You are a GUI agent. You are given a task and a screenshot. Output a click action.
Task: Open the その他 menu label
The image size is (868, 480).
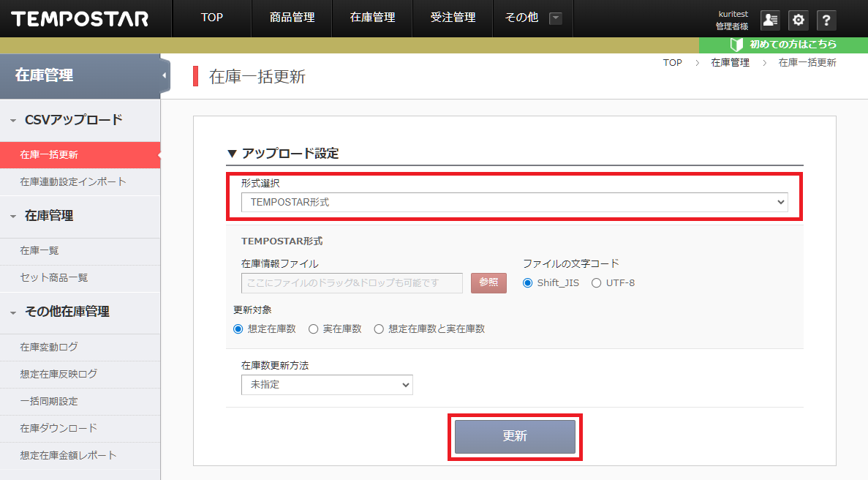pyautogui.click(x=521, y=18)
